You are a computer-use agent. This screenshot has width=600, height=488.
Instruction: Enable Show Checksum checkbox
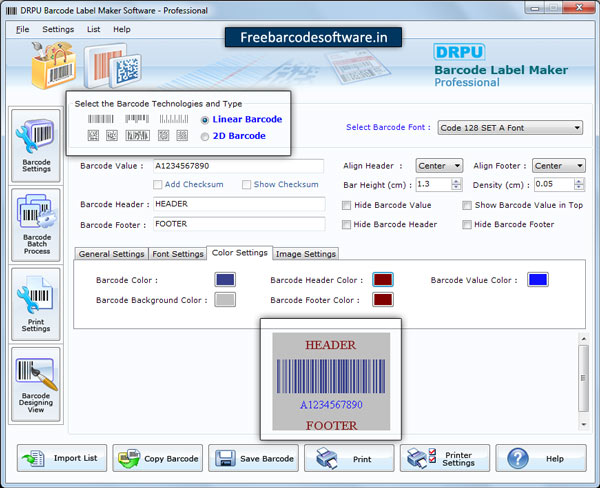[246, 185]
